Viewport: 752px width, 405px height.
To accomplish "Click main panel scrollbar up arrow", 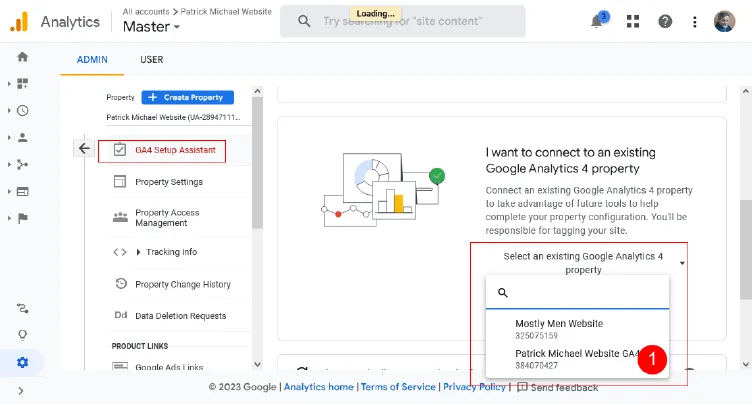I will (x=746, y=91).
